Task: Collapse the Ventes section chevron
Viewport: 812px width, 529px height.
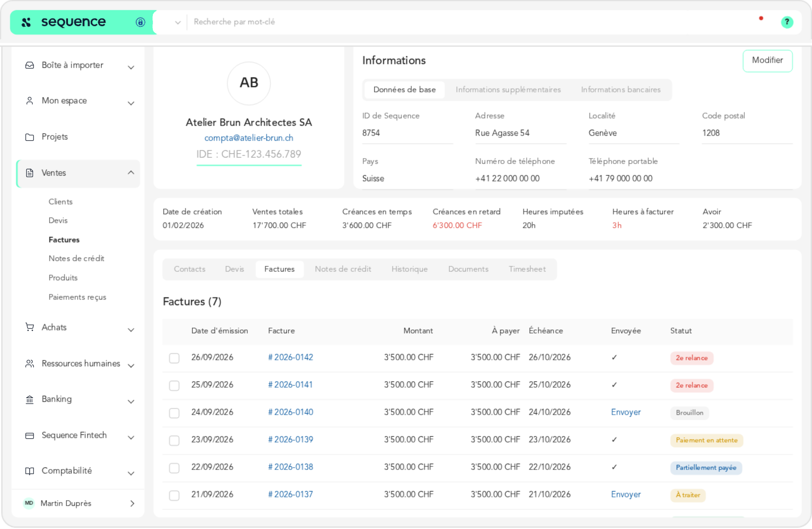Action: (131, 173)
